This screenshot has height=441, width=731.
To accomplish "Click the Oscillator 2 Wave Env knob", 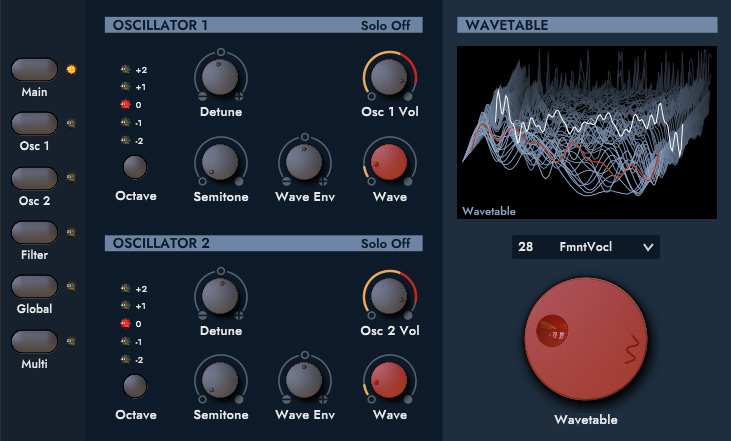I will click(x=304, y=379).
